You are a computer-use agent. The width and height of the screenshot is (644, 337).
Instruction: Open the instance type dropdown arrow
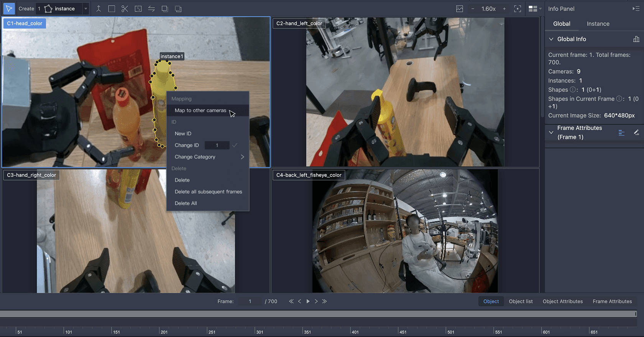tap(86, 8)
